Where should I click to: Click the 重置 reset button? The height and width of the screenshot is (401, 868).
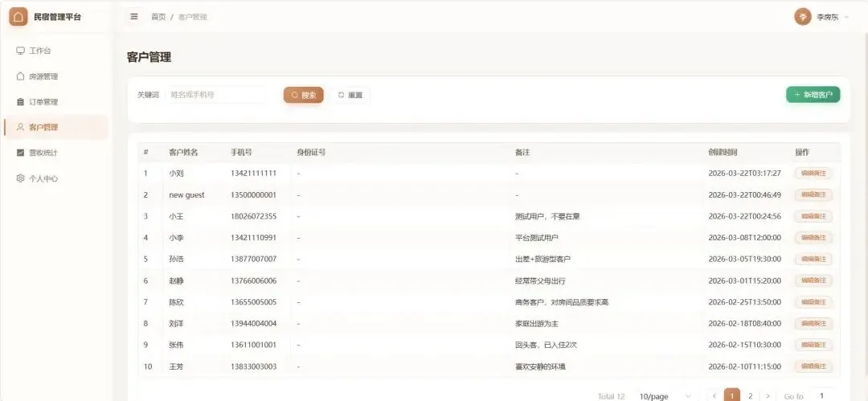(x=350, y=95)
